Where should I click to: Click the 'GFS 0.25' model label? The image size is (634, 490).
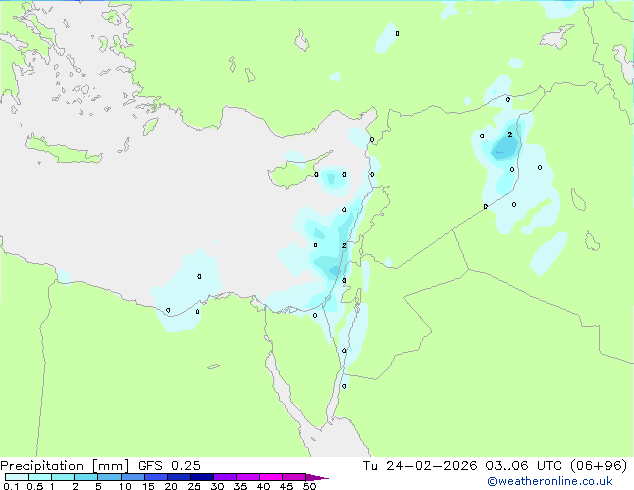coord(169,466)
